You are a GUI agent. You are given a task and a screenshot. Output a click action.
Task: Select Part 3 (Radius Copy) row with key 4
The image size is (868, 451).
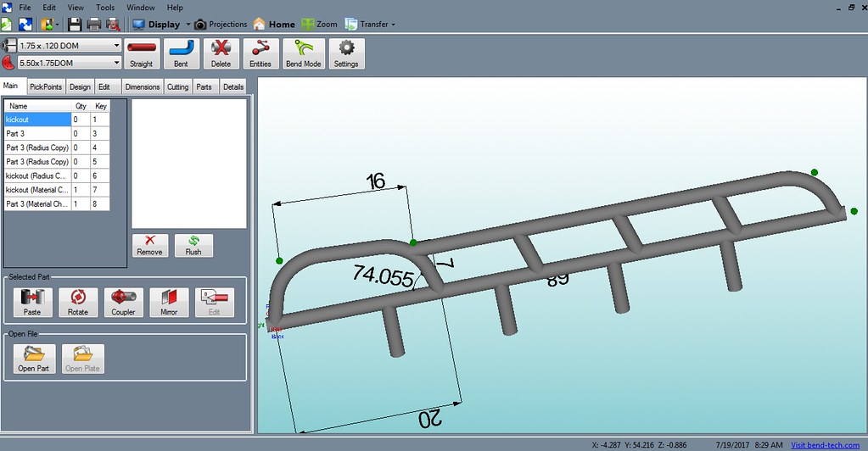pos(57,148)
